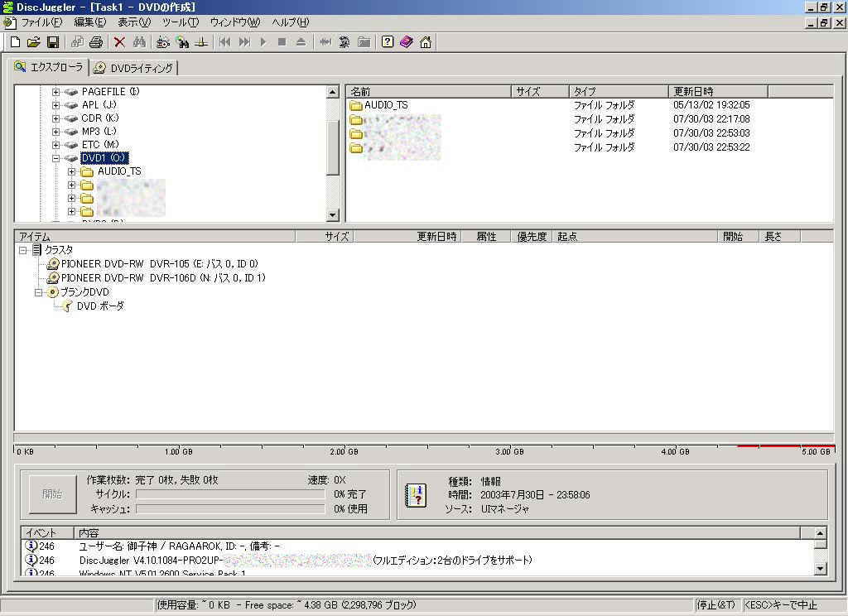Click the 内容 column header in the log

click(x=437, y=532)
